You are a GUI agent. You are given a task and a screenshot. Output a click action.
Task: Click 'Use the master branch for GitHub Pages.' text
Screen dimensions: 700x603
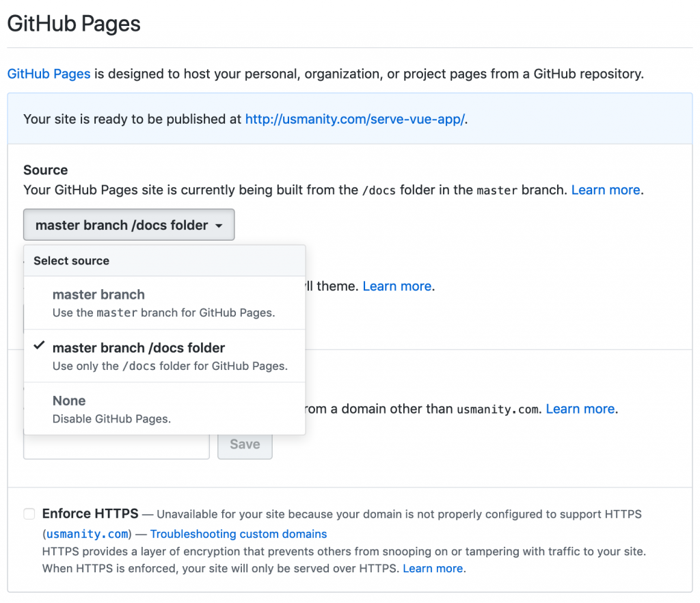pos(164,312)
